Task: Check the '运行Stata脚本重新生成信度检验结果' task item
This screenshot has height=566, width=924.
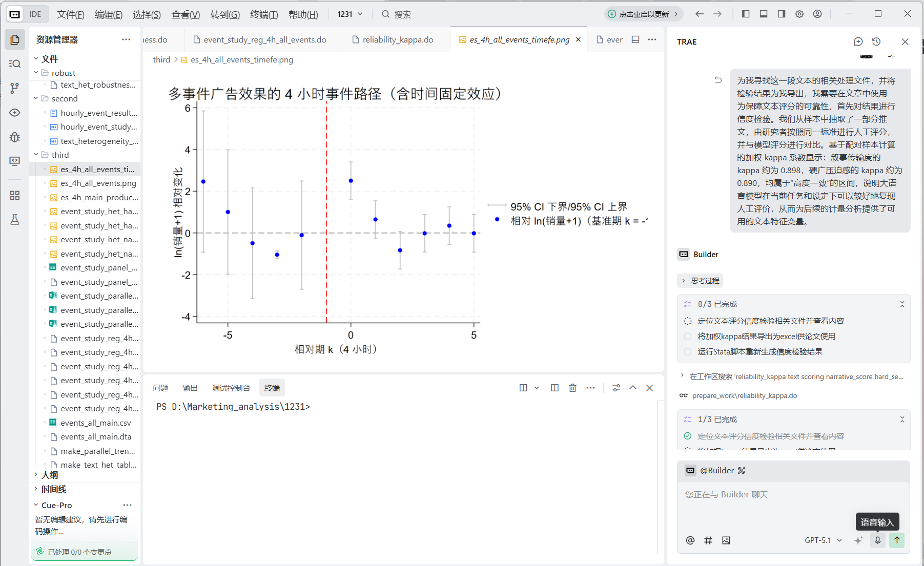Action: [687, 352]
